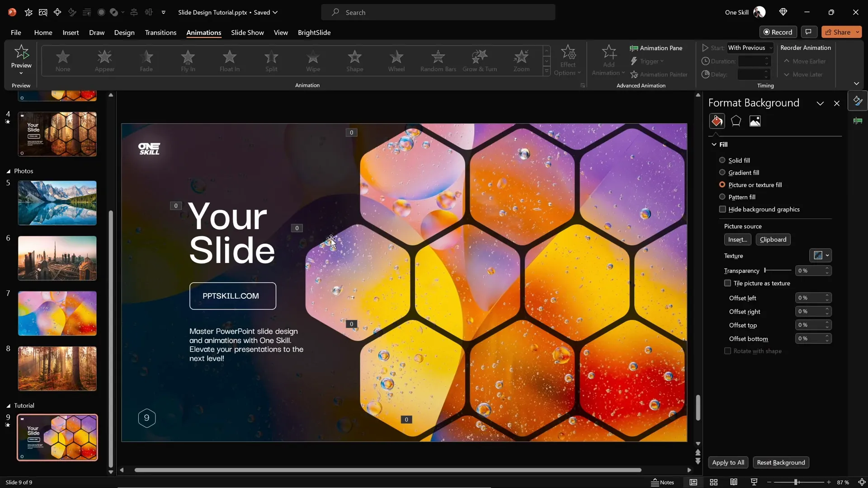Click the Offset left value field
Image resolution: width=868 pixels, height=488 pixels.
pos(813,298)
